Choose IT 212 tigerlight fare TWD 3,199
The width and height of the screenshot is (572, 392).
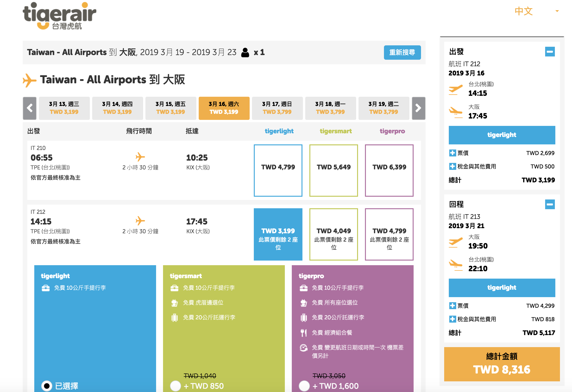pos(278,234)
